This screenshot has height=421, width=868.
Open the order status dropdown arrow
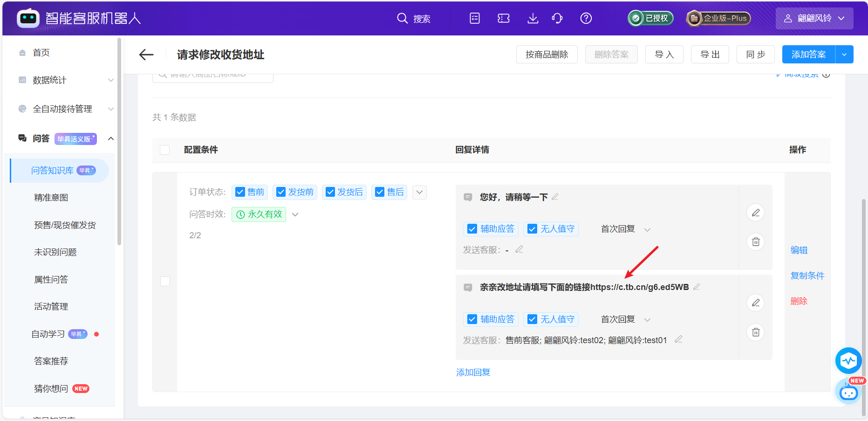(419, 192)
